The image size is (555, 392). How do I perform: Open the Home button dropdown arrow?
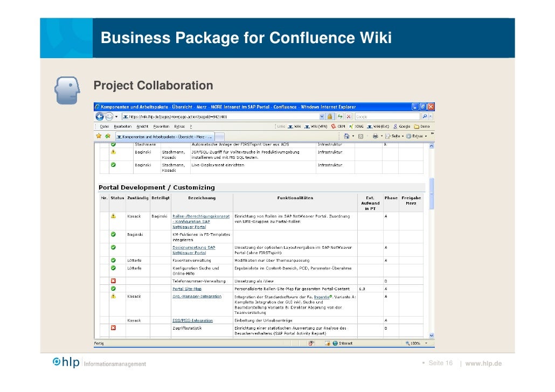353,136
